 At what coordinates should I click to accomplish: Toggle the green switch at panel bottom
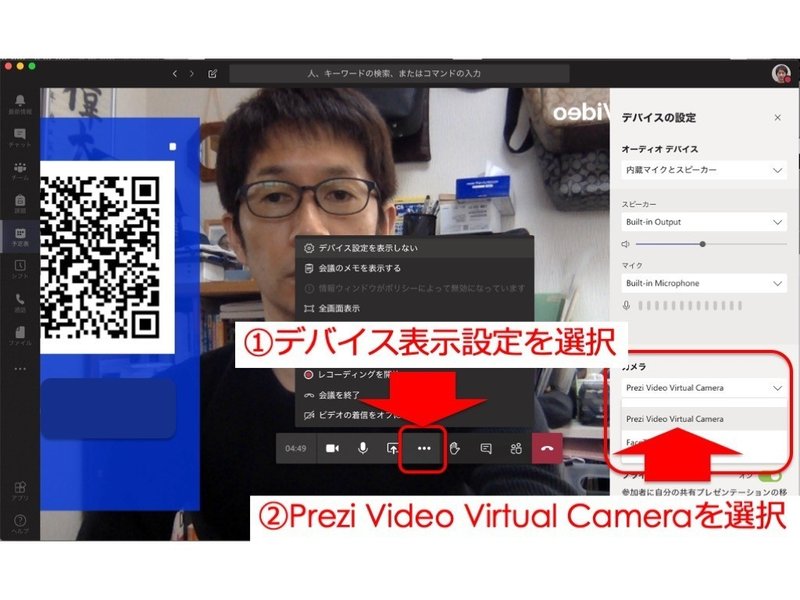(770, 477)
